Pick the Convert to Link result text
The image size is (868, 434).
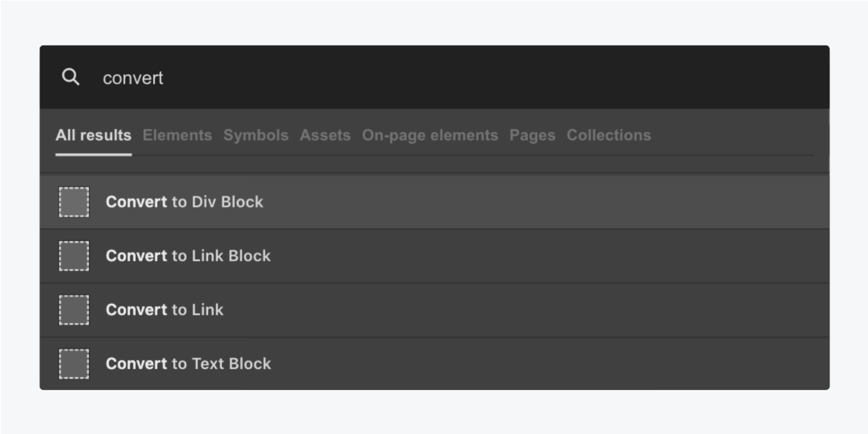tap(164, 310)
